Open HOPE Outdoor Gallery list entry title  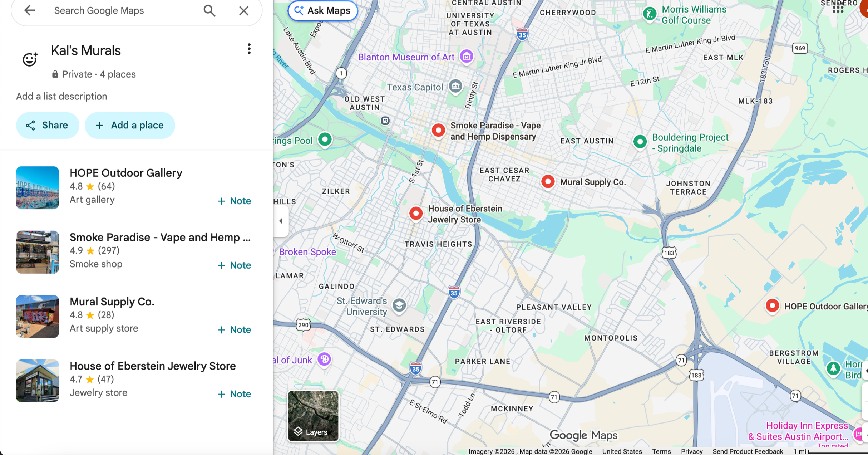[x=126, y=173]
